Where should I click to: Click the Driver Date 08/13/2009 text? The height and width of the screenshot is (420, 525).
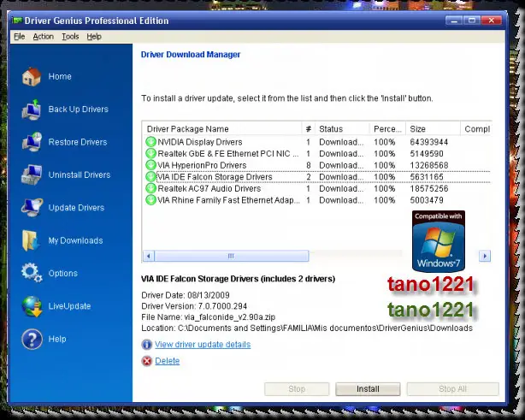click(186, 295)
